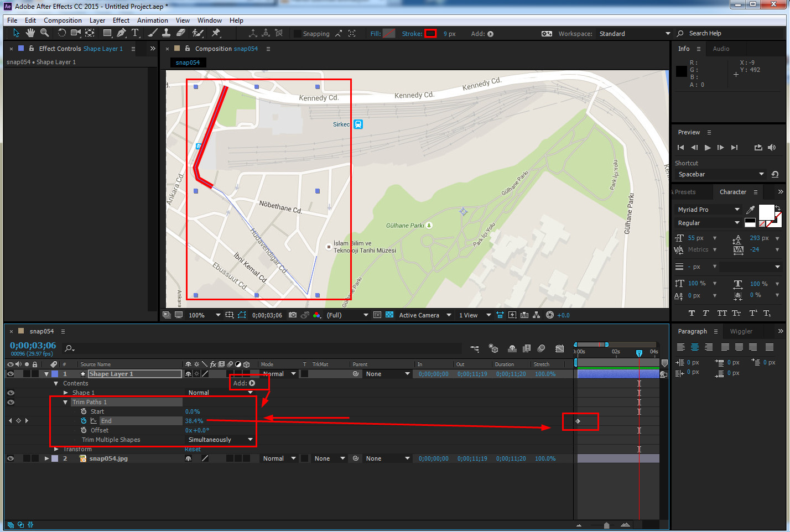
Task: Open the Myriad Pro font dropdown
Action: pyautogui.click(x=708, y=210)
